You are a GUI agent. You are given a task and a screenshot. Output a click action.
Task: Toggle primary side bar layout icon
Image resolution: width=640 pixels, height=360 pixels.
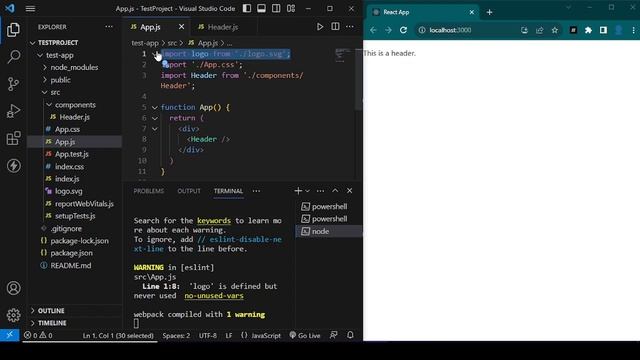247,9
